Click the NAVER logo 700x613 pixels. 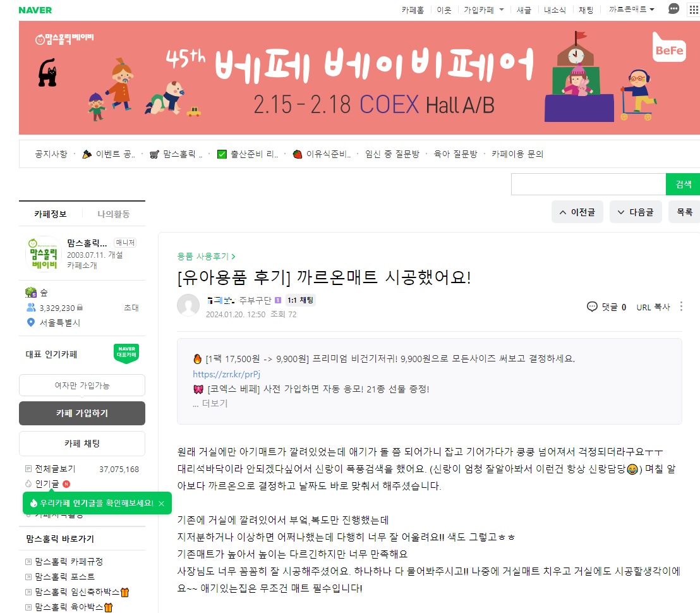pyautogui.click(x=35, y=10)
